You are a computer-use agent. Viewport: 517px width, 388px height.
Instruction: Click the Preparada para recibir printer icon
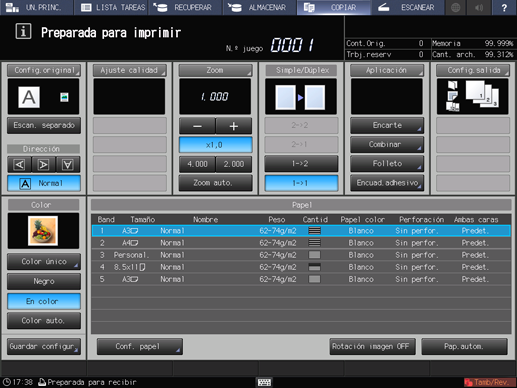tap(42, 382)
